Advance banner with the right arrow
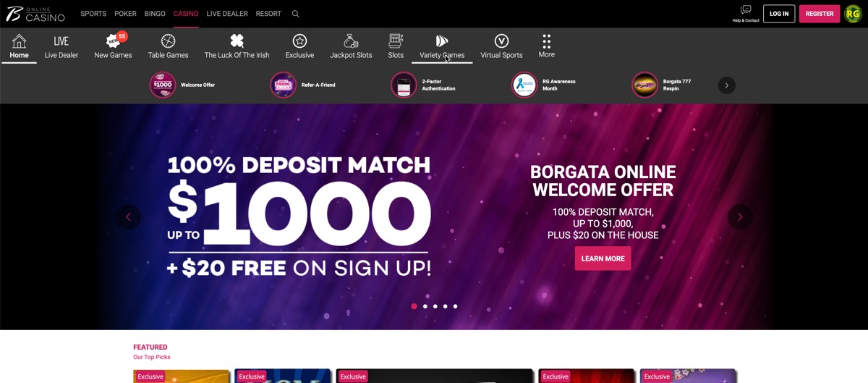 click(739, 216)
